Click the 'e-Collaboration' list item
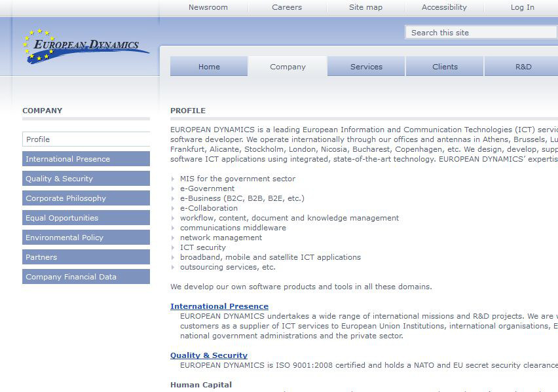This screenshot has width=558, height=392. [x=209, y=208]
